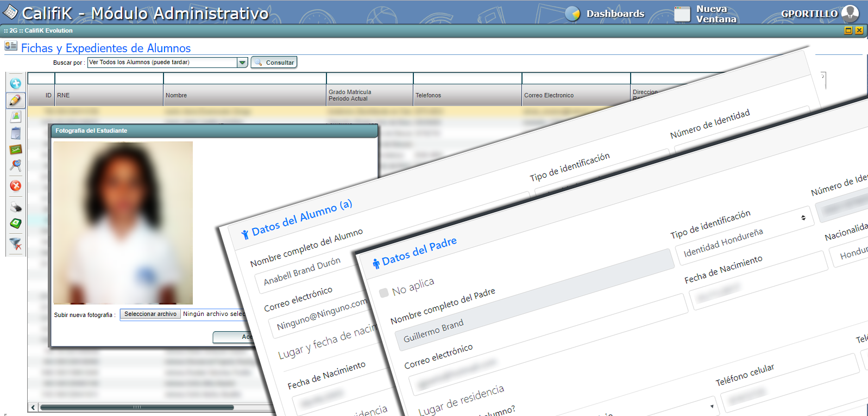This screenshot has width=868, height=416.
Task: Open the student photo picture icon
Action: click(x=16, y=116)
